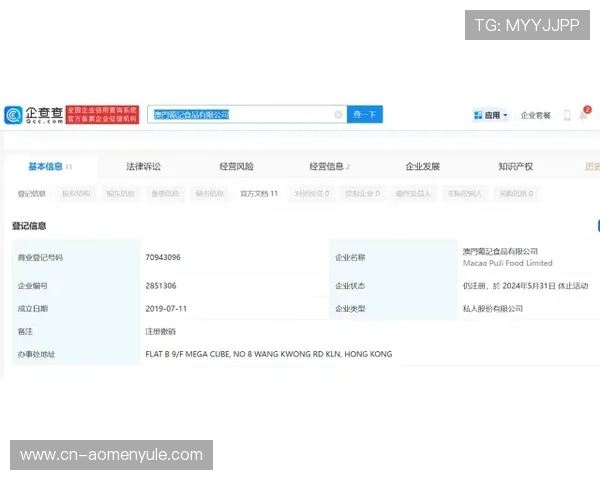The height and width of the screenshot is (480, 600).
Task: Switch to the 经营风险 tab
Action: (236, 167)
